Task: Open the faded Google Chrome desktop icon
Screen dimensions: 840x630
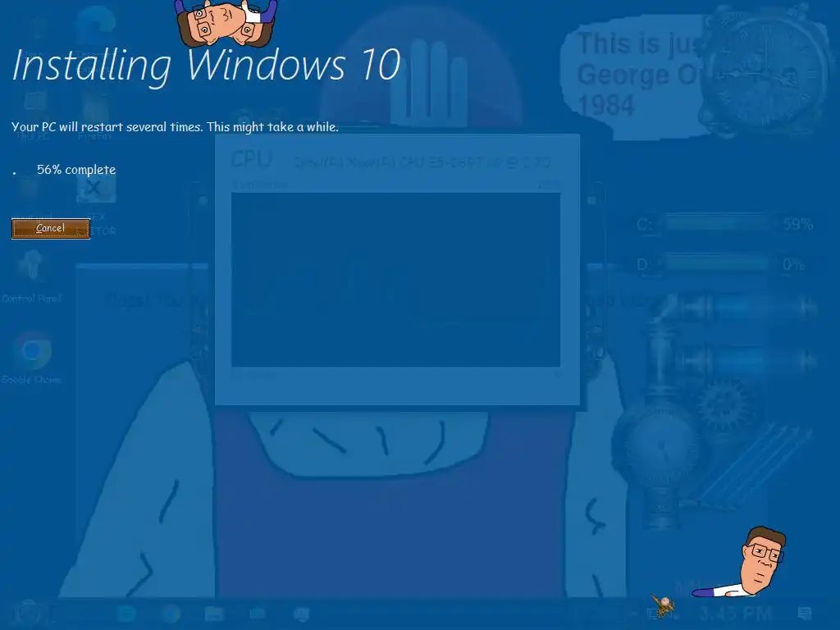Action: point(32,358)
